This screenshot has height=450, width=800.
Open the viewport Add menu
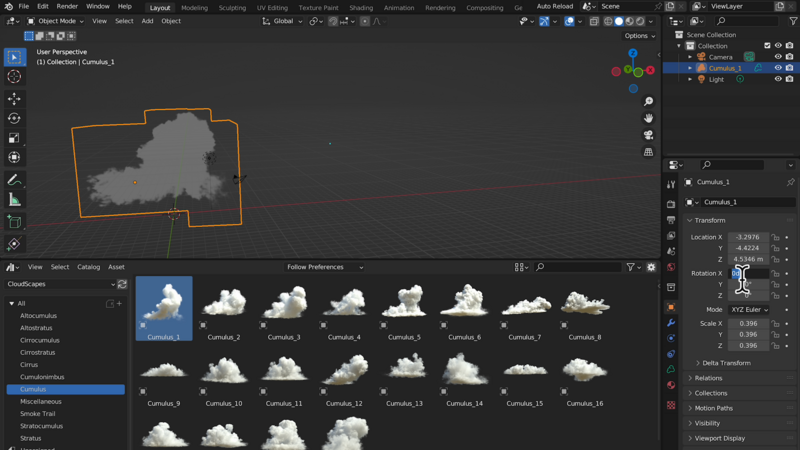click(147, 21)
